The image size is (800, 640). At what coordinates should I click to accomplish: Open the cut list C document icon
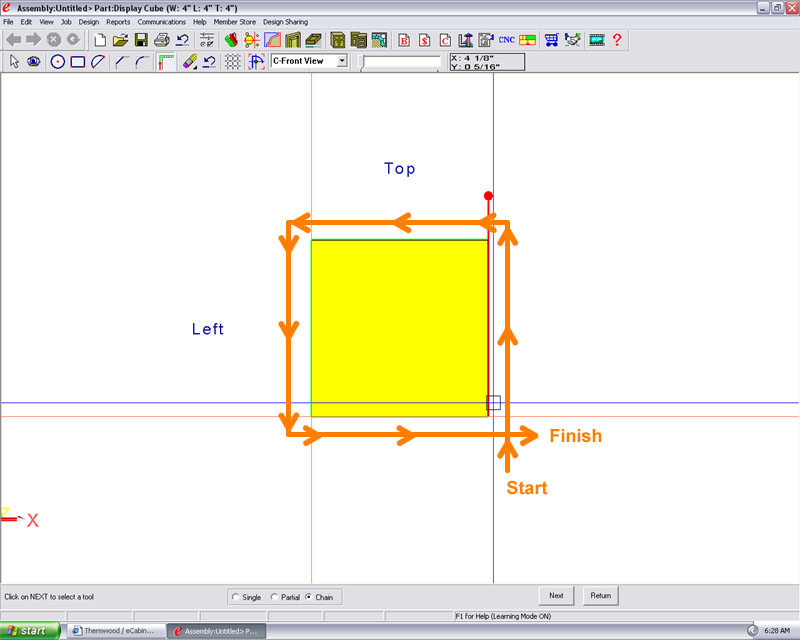[445, 40]
